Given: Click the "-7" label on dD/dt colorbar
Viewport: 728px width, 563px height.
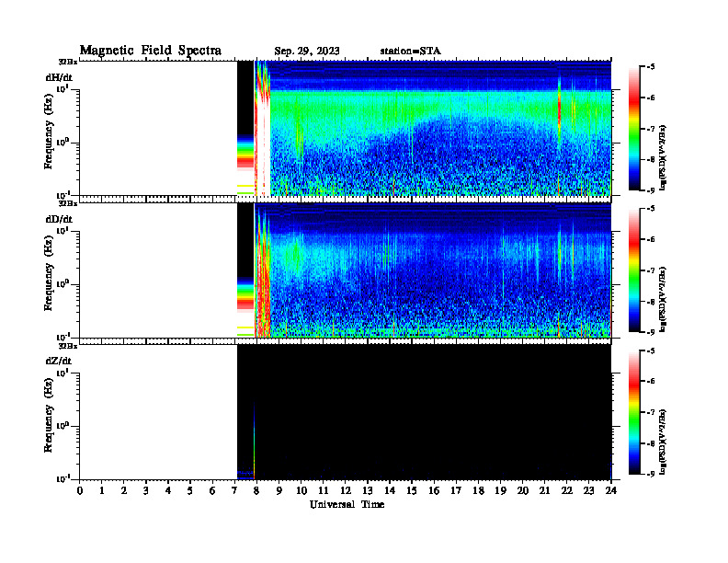Looking at the screenshot, I should click(x=651, y=270).
